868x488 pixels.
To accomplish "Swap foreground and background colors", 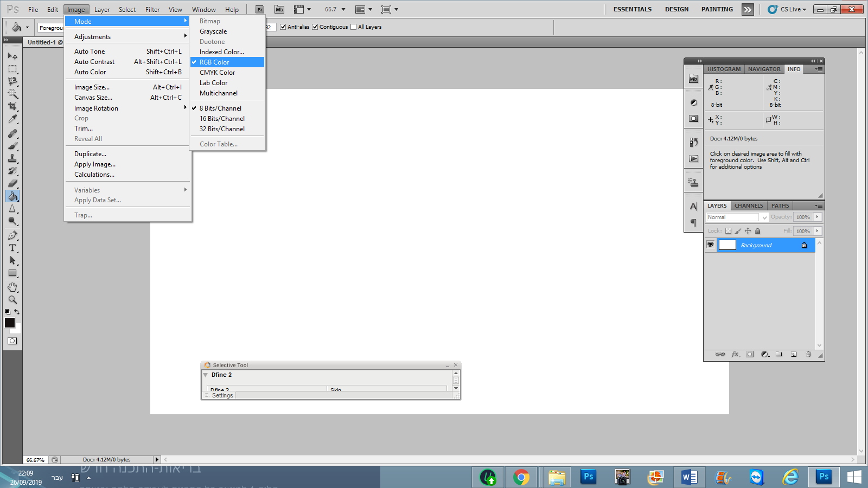I will (17, 312).
